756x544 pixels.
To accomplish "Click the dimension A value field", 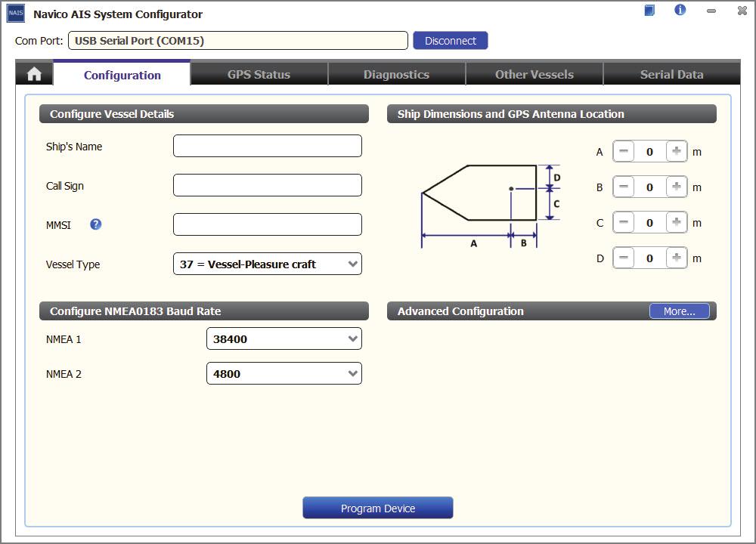I will (x=650, y=152).
